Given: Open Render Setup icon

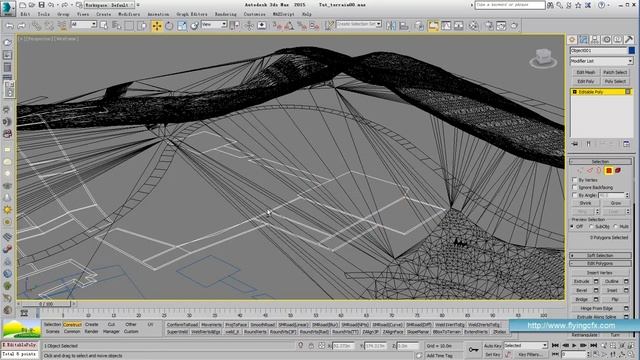Looking at the screenshot, I should (489, 26).
